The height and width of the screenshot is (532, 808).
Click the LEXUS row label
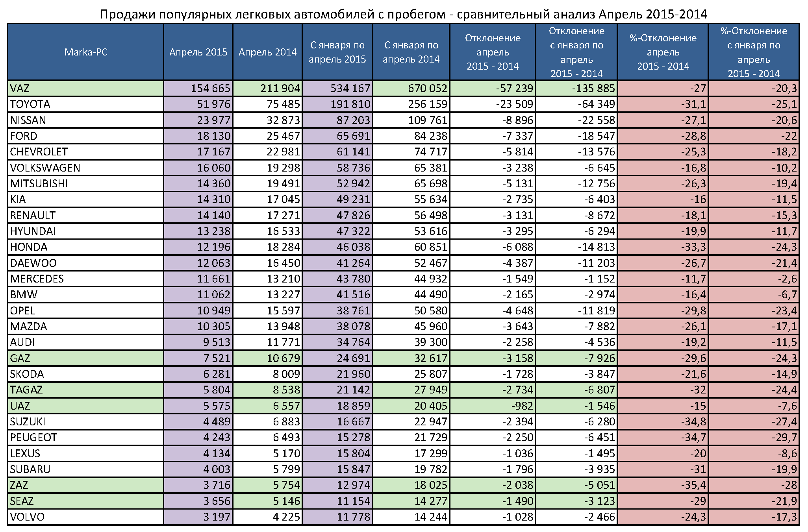[x=25, y=454]
